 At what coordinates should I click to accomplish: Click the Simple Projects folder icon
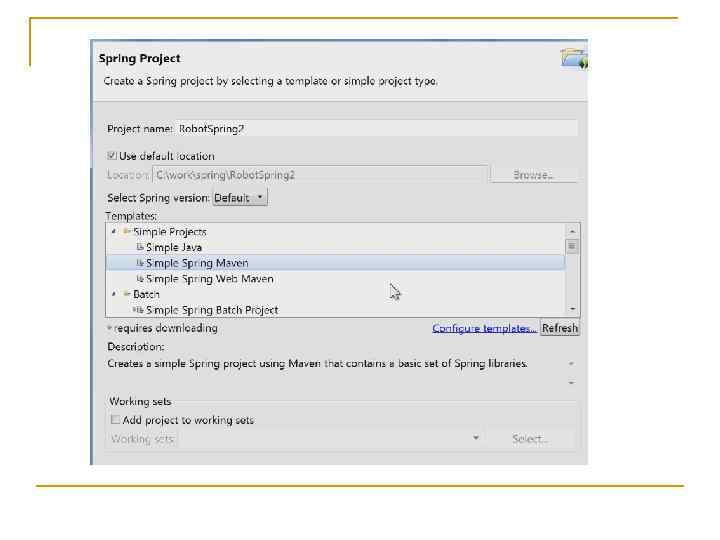pos(127,231)
